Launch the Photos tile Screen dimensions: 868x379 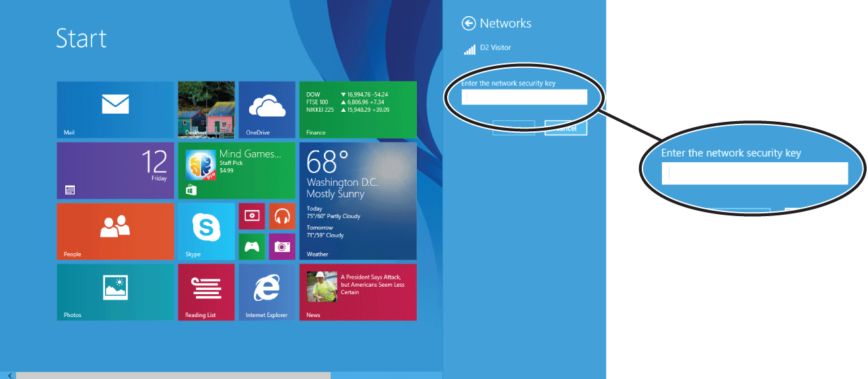[x=115, y=291]
